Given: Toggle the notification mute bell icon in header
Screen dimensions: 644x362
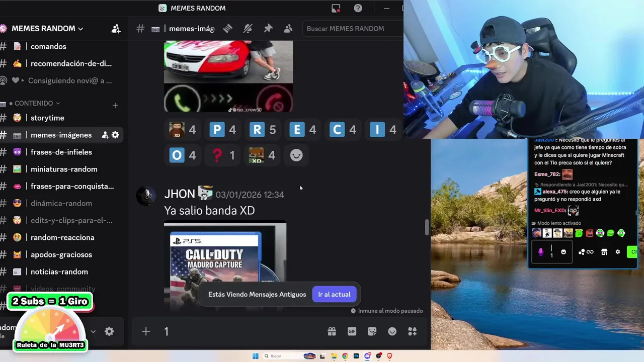Looking at the screenshot, I should 248,29.
